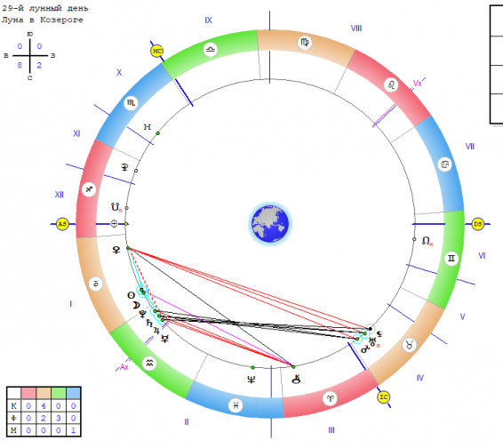Select the Leo zodiac sign symbol

(391, 85)
